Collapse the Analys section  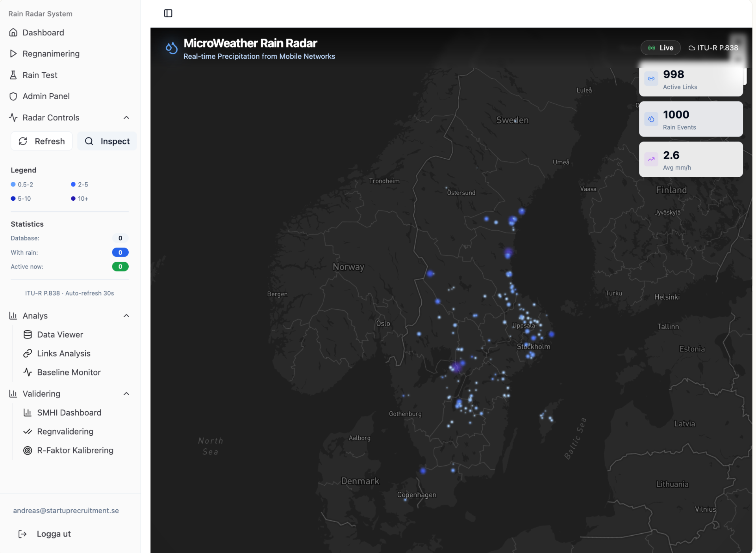click(x=126, y=316)
